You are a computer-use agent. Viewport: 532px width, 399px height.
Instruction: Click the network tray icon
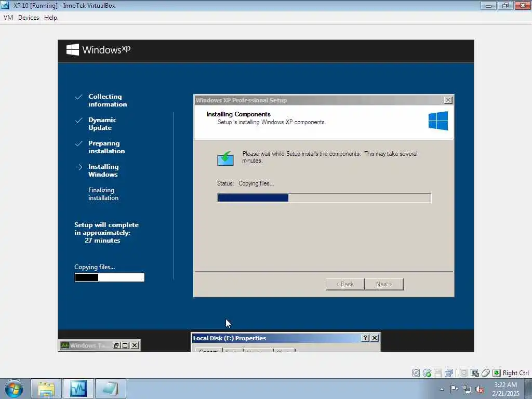467,389
